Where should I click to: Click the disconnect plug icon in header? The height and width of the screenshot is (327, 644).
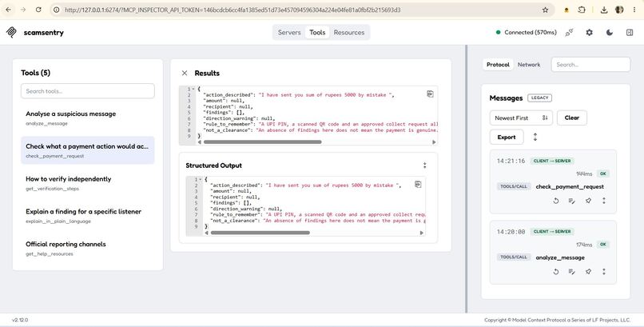[x=569, y=33]
